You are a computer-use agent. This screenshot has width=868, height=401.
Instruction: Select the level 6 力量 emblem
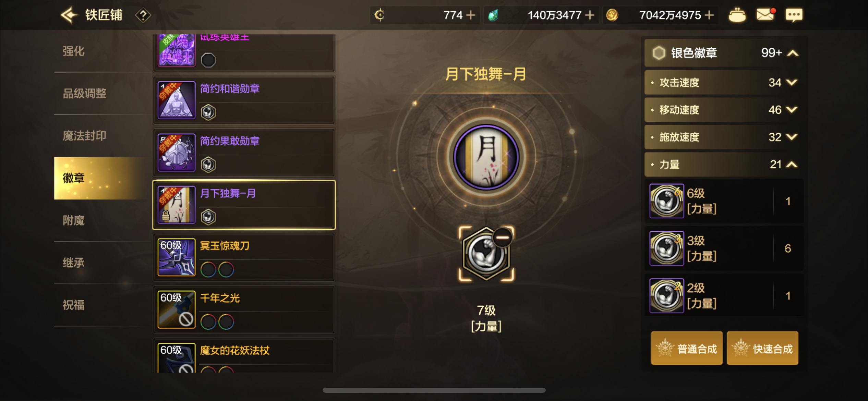point(724,201)
